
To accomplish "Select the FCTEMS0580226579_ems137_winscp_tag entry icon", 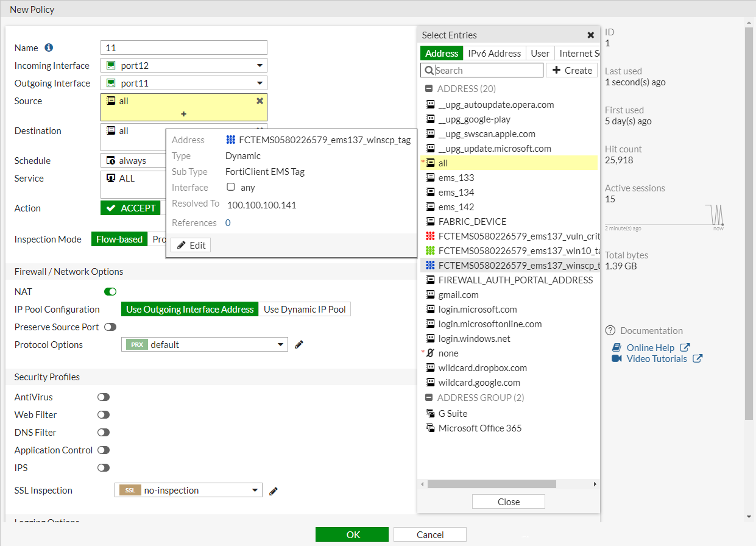I will click(x=429, y=265).
